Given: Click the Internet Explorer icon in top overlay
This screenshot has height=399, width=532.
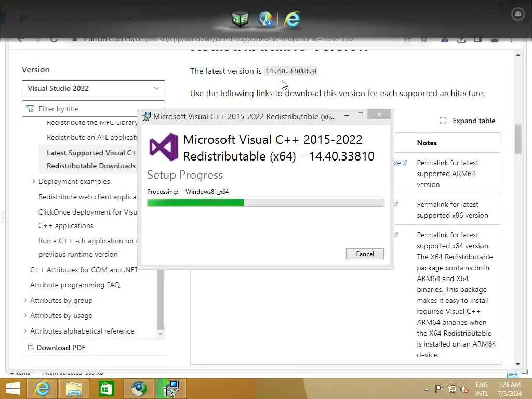Looking at the screenshot, I should [x=292, y=19].
